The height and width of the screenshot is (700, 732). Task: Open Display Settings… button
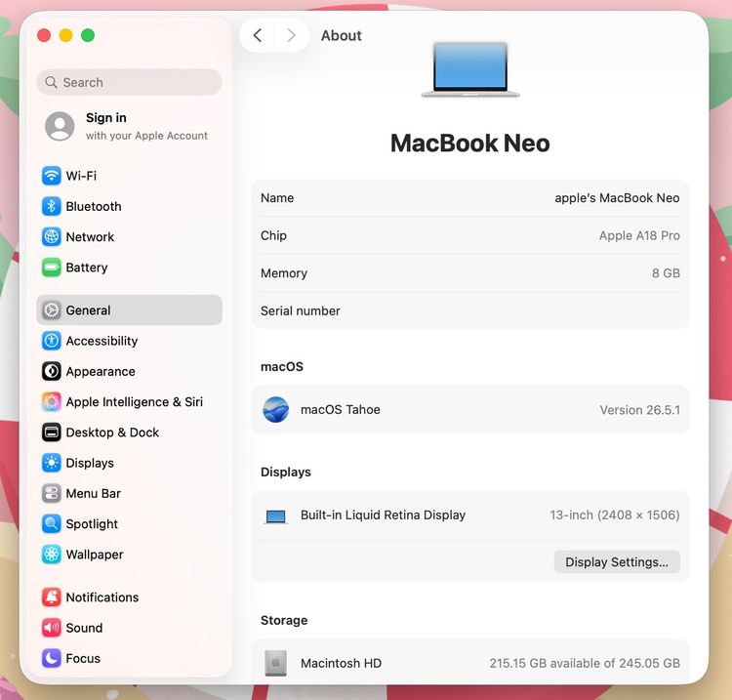pyautogui.click(x=617, y=561)
